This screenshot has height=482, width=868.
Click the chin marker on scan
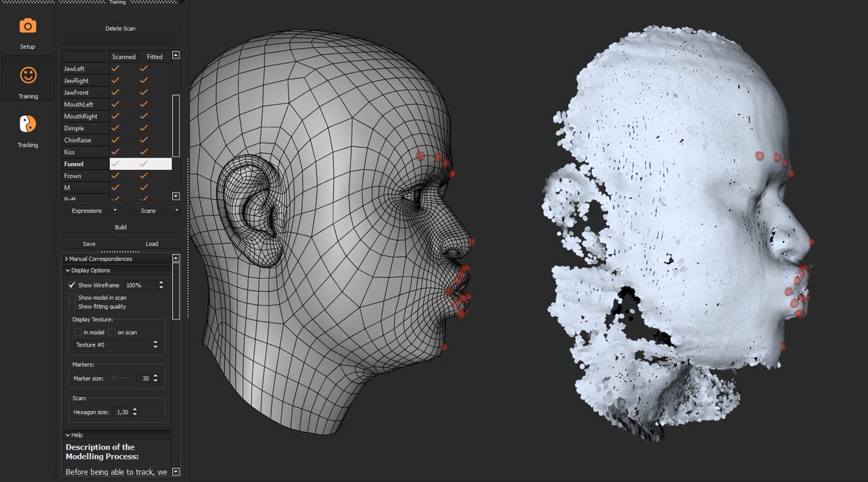point(783,347)
